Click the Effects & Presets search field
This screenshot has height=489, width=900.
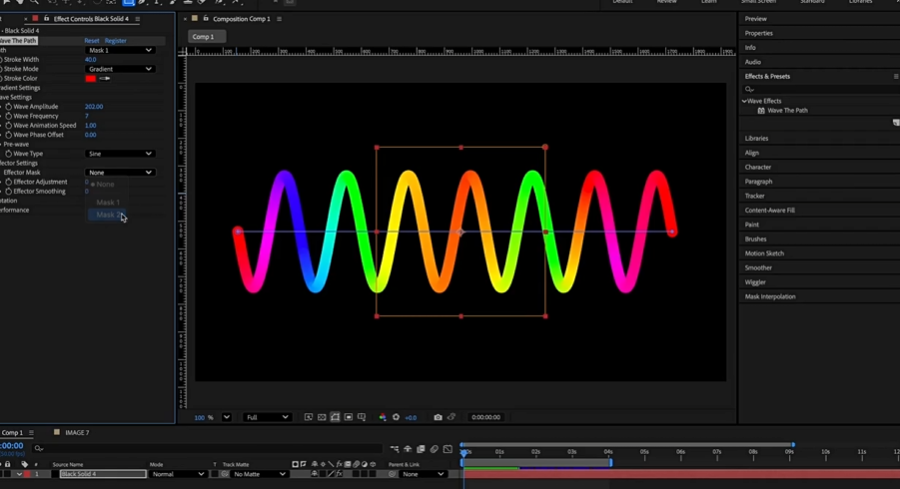[x=820, y=89]
